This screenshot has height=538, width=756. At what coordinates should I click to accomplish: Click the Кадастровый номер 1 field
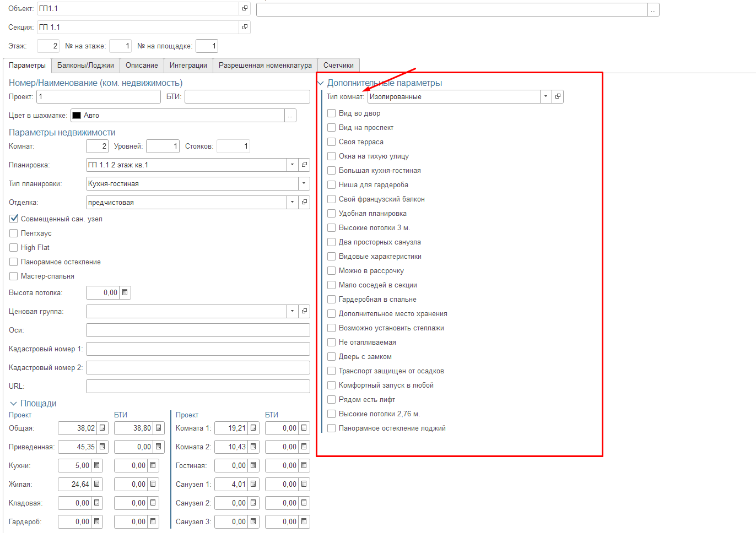pyautogui.click(x=198, y=349)
